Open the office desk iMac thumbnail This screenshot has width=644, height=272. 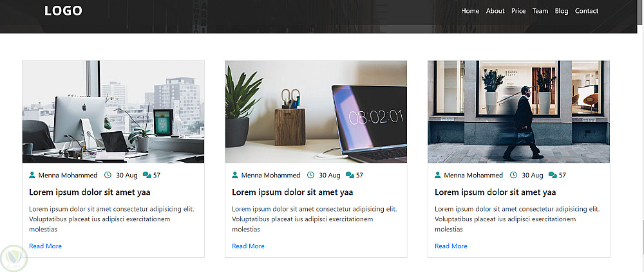coord(113,112)
